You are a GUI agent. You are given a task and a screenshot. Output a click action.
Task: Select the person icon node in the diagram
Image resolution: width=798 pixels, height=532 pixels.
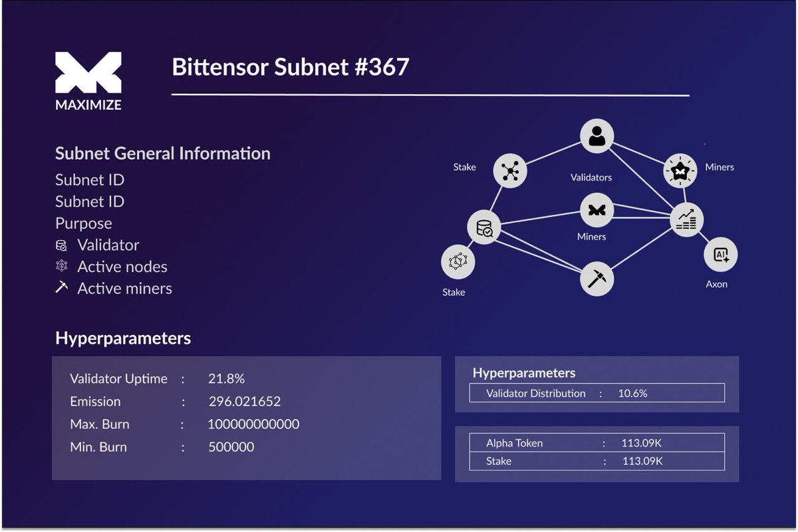(x=597, y=136)
